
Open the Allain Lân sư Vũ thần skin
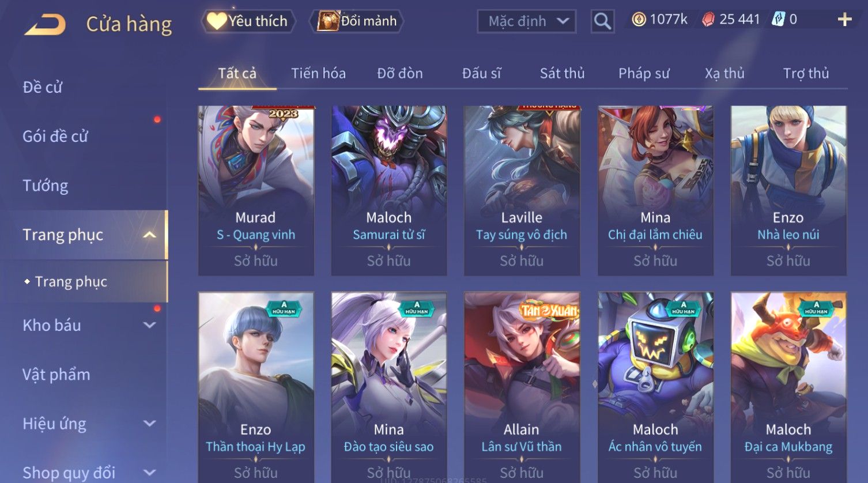pyautogui.click(x=522, y=387)
